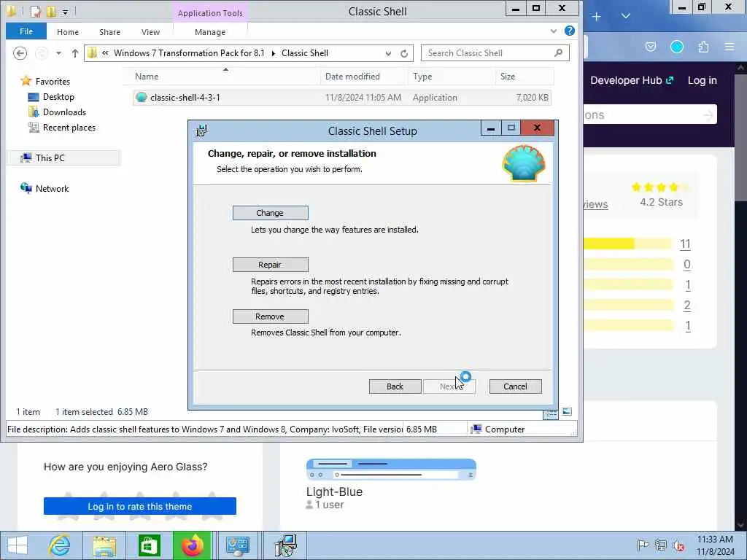Open the Firefox account icon
Screen dimensions: 747x560
point(677,47)
